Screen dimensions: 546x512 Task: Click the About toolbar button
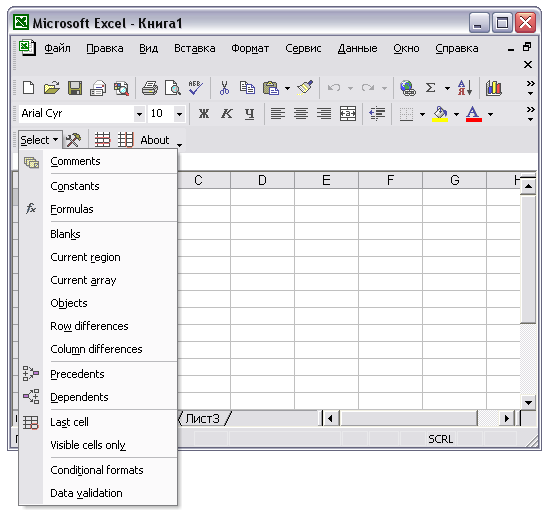click(x=155, y=140)
